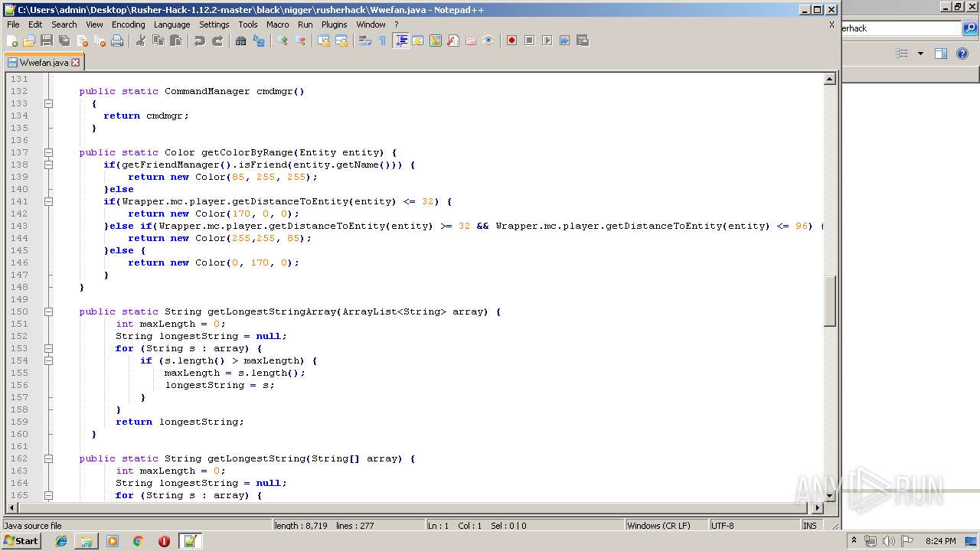Image resolution: width=980 pixels, height=551 pixels.
Task: Click the Save All toolbar icon
Action: pos(64,41)
